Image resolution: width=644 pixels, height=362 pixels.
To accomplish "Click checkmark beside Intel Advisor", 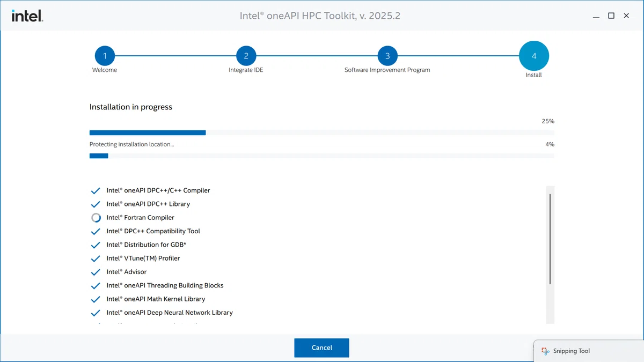I will 96,272.
